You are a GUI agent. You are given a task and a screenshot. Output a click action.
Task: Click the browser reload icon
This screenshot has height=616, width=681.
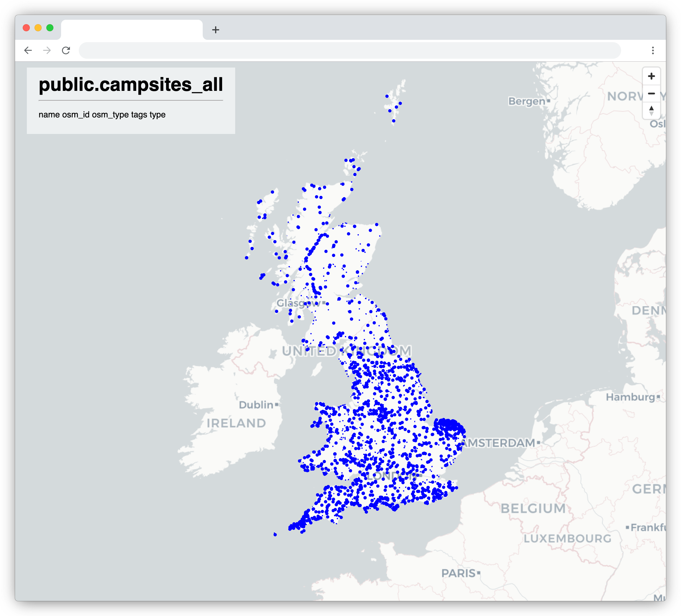[66, 50]
